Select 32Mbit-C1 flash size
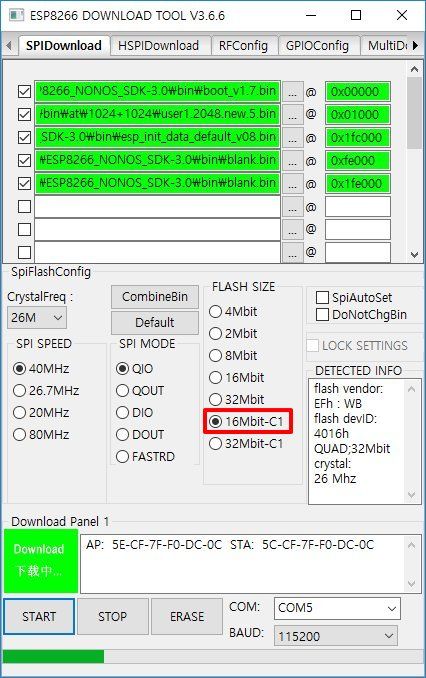426x678 pixels. click(x=247, y=444)
